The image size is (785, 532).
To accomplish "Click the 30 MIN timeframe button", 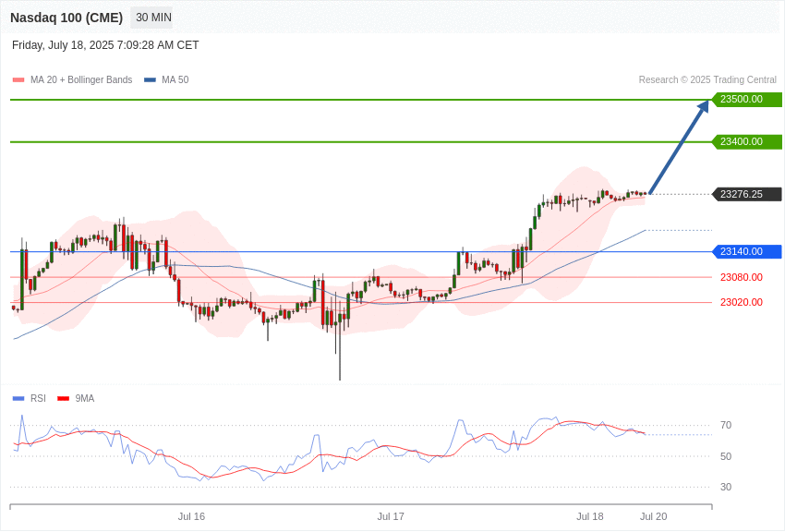I will pos(151,18).
